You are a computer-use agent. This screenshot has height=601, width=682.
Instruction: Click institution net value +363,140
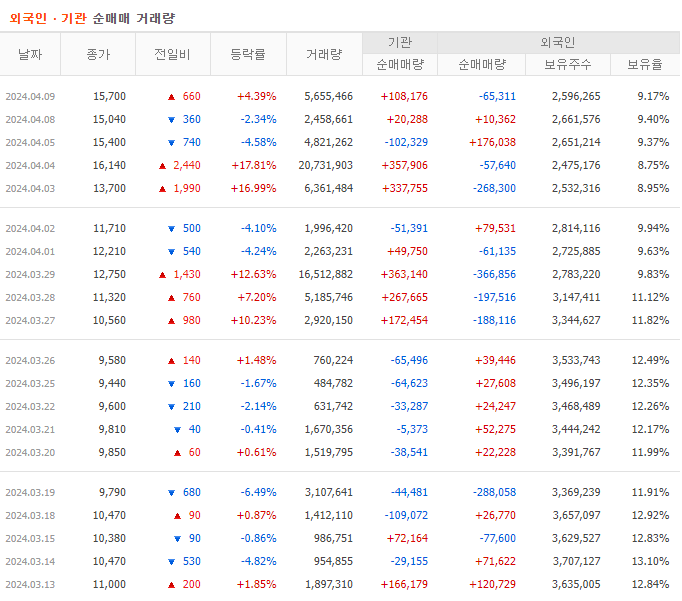coord(405,274)
